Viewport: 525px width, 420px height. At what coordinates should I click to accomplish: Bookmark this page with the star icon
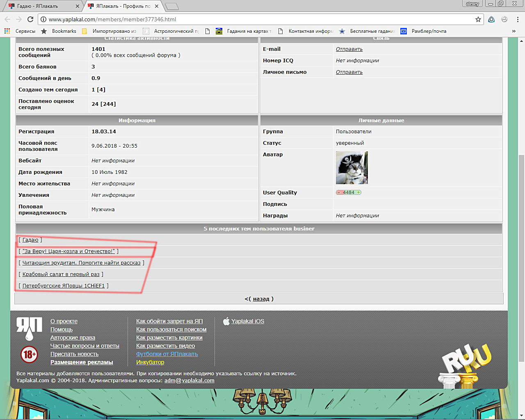click(x=478, y=19)
